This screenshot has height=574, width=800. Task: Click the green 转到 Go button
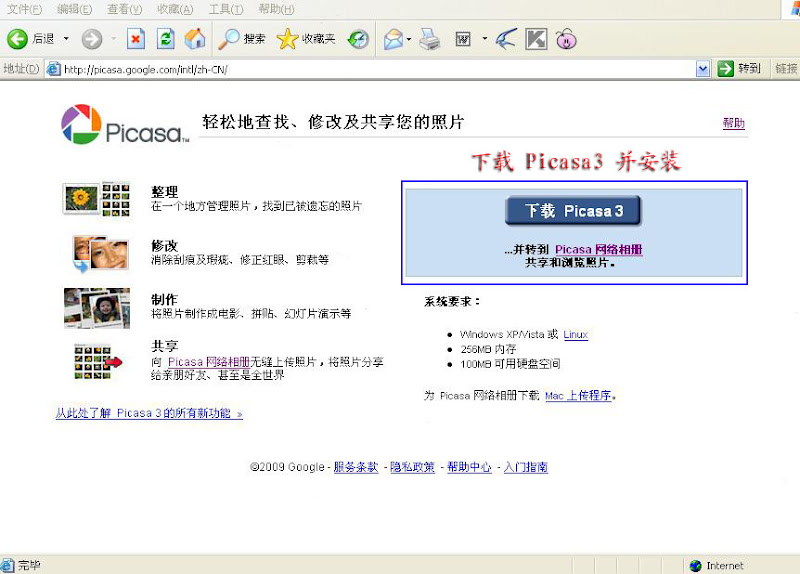tap(739, 69)
